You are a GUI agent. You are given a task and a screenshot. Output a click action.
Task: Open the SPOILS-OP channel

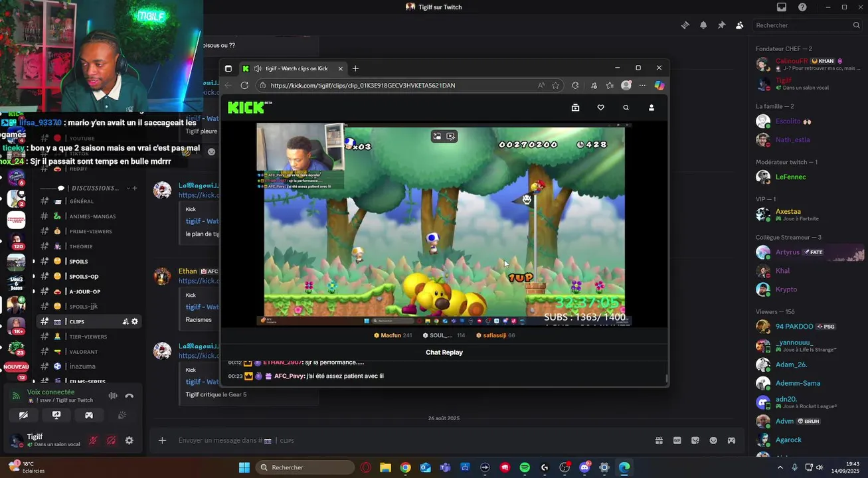(x=90, y=276)
